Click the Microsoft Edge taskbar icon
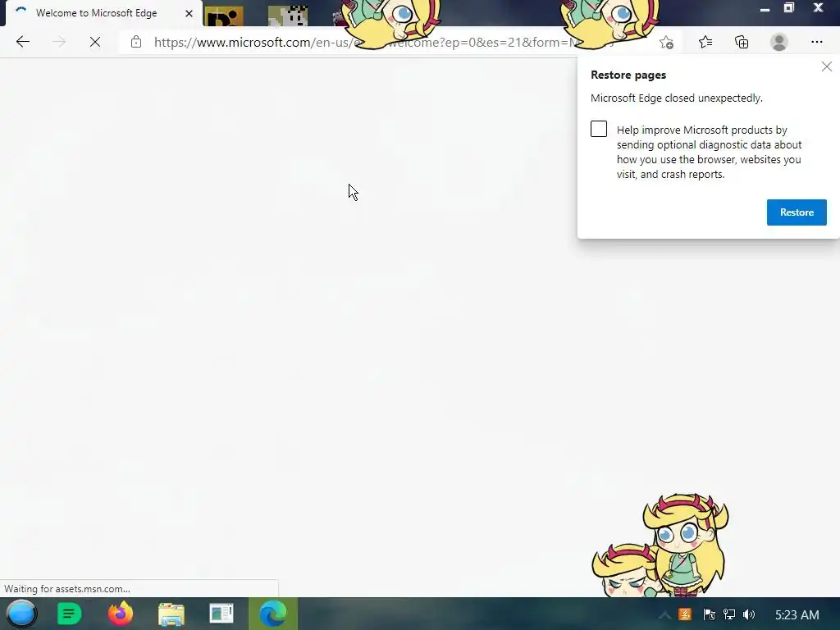This screenshot has height=630, width=840. pos(272,614)
